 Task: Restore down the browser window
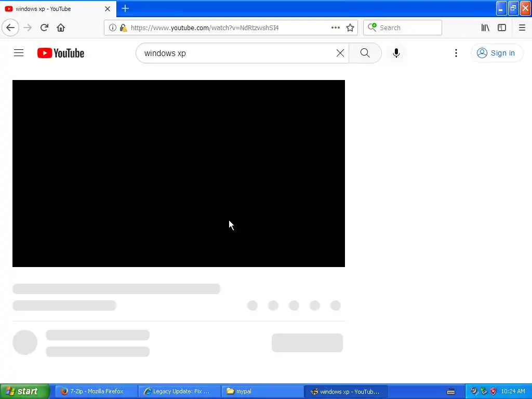point(513,8)
